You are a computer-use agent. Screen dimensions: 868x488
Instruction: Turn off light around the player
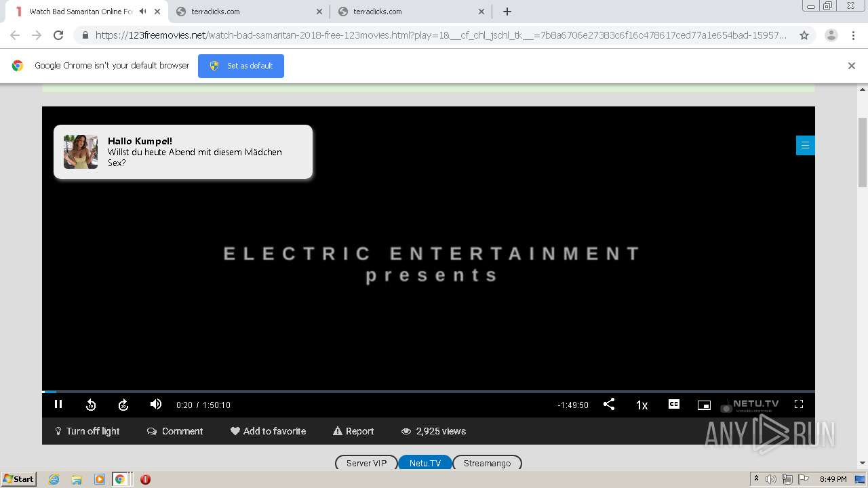click(87, 431)
